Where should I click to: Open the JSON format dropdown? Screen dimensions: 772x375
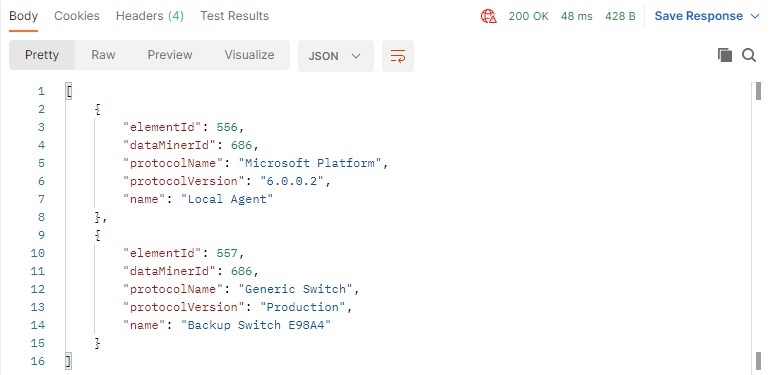pyautogui.click(x=336, y=56)
